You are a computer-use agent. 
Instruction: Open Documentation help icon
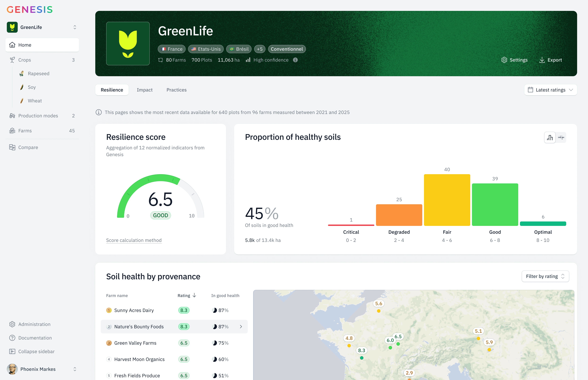12,338
